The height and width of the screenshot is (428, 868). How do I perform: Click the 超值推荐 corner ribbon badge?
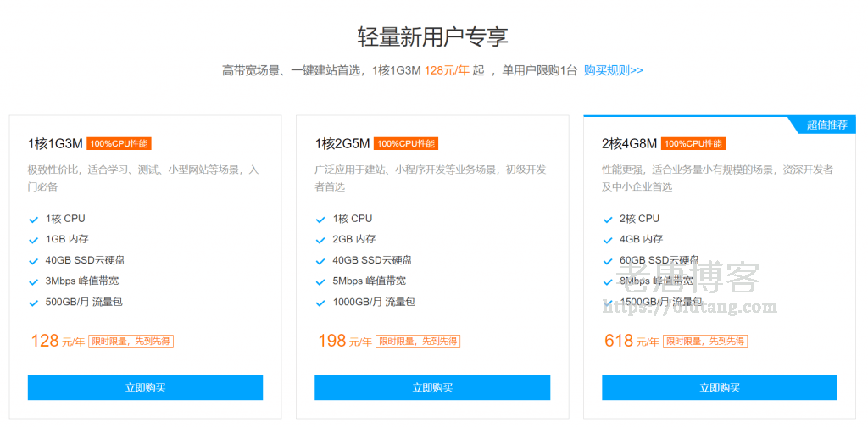pos(826,125)
